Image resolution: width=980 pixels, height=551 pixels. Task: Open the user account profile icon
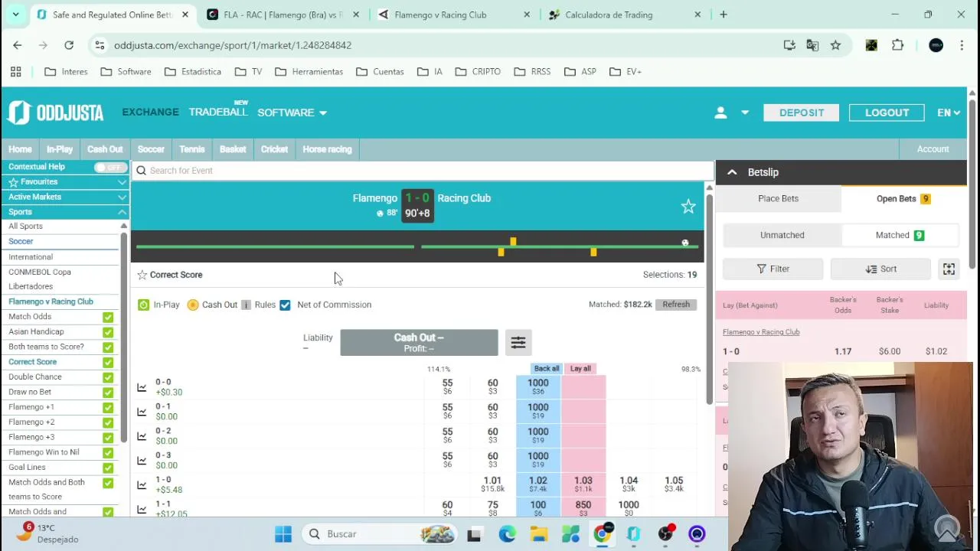(720, 112)
